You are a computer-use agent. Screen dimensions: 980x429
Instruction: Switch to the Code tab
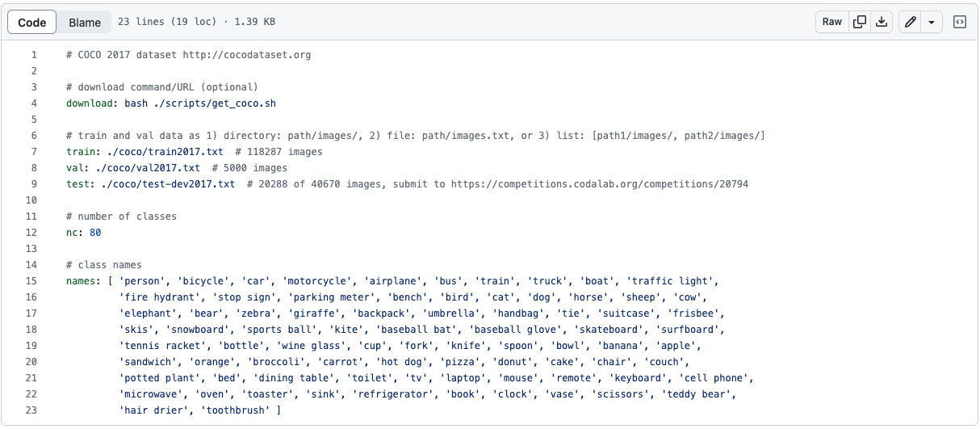coord(32,22)
